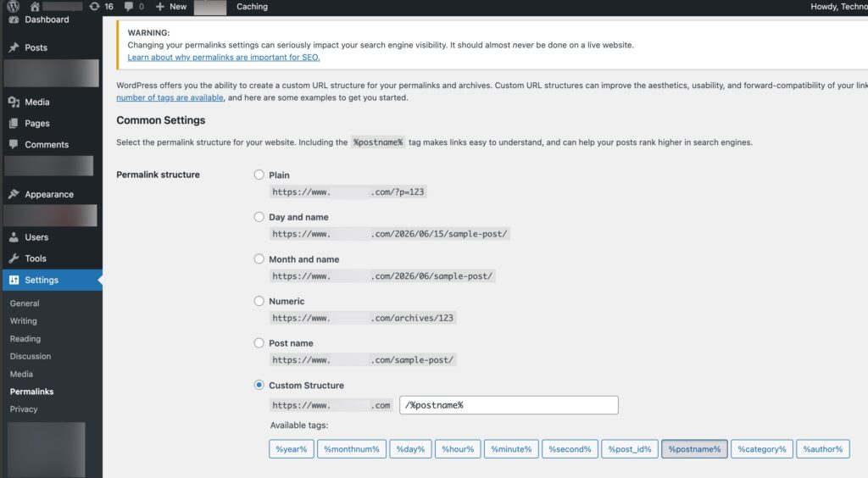Select the Month and name option
This screenshot has width=868, height=478.
259,259
